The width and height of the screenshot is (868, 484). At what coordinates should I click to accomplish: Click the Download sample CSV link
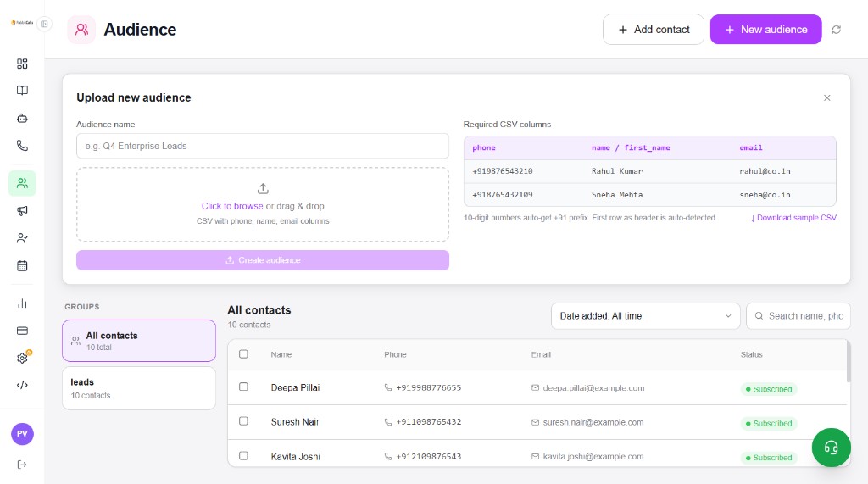pos(793,218)
